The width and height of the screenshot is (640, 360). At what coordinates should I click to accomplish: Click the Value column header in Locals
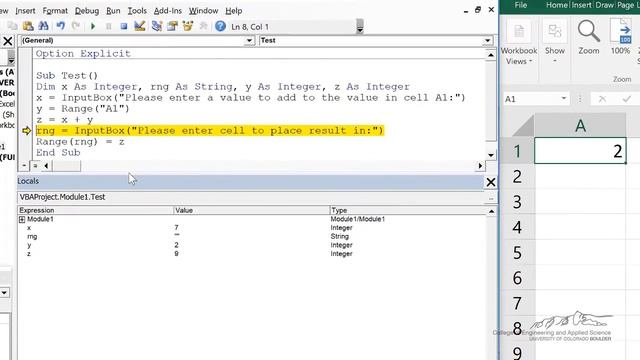tap(251, 210)
